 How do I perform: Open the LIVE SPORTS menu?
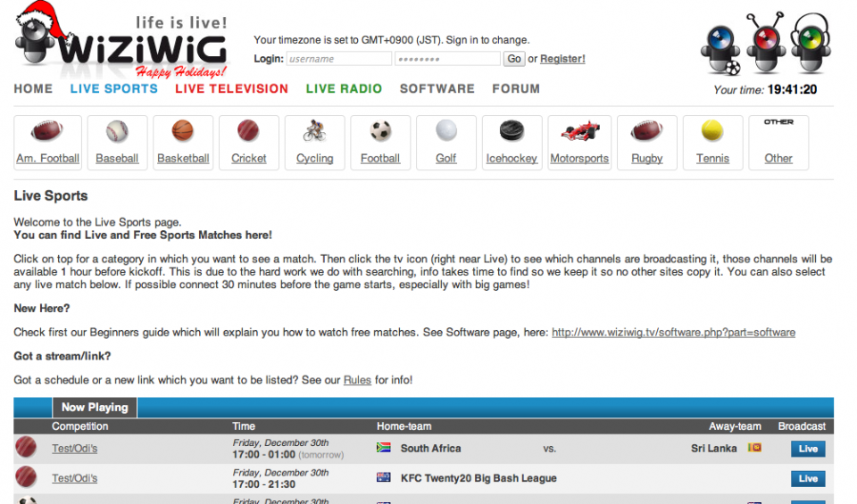(113, 88)
